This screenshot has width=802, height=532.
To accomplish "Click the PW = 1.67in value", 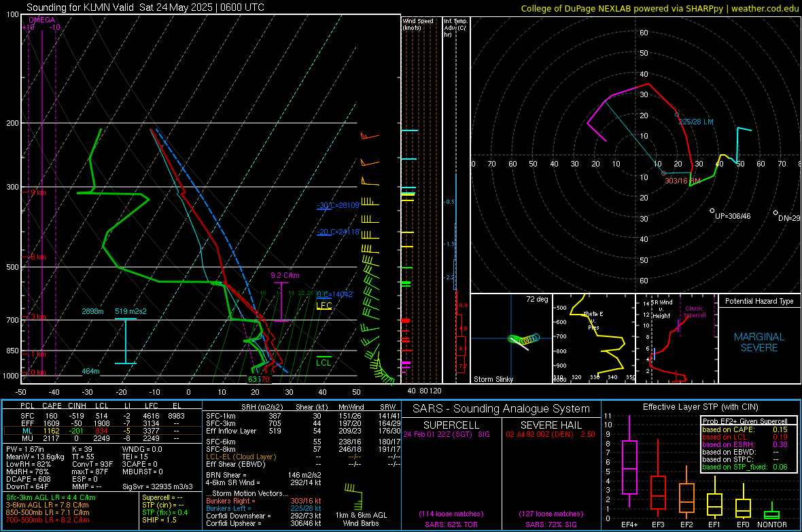I will tap(25, 449).
